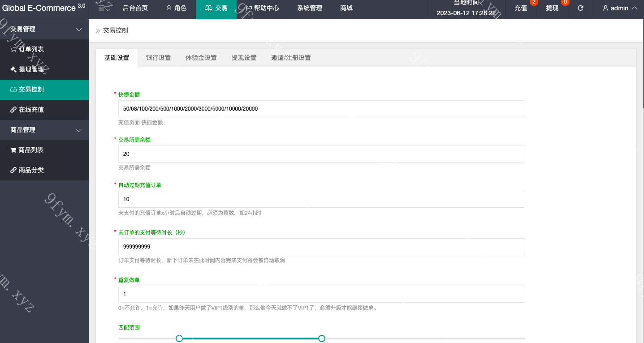Open 商品分类 in the sidebar

point(44,170)
